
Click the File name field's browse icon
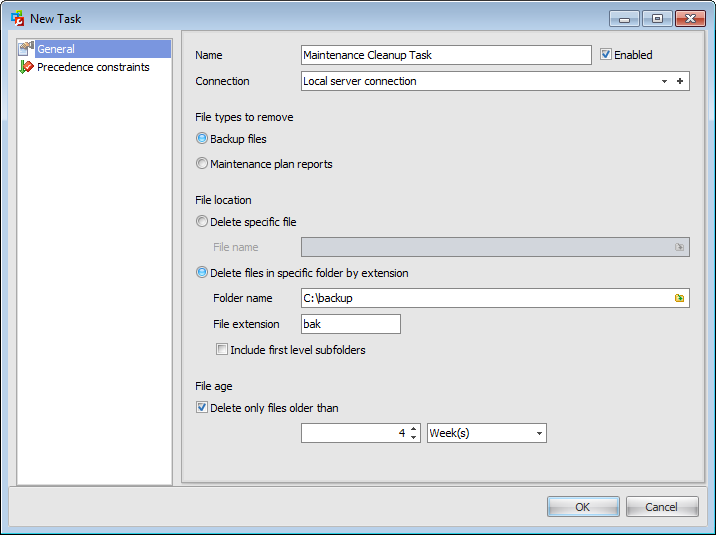pyautogui.click(x=679, y=247)
